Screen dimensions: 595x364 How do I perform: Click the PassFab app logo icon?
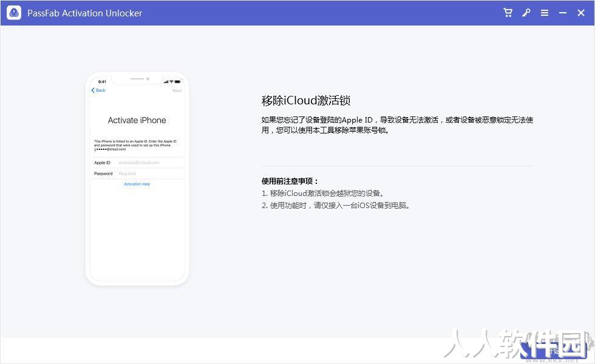pos(14,13)
